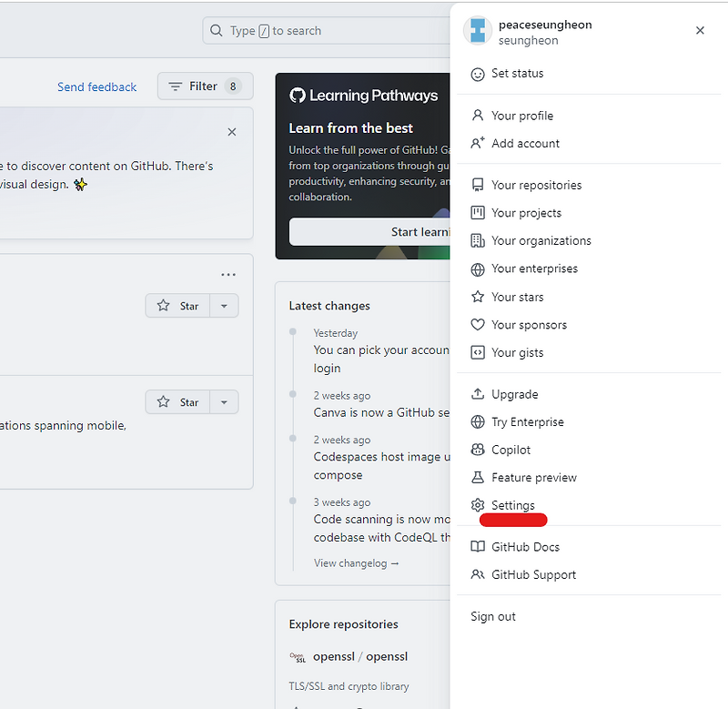Click the GitHub logo on Learning Pathways banner

pos(298,95)
